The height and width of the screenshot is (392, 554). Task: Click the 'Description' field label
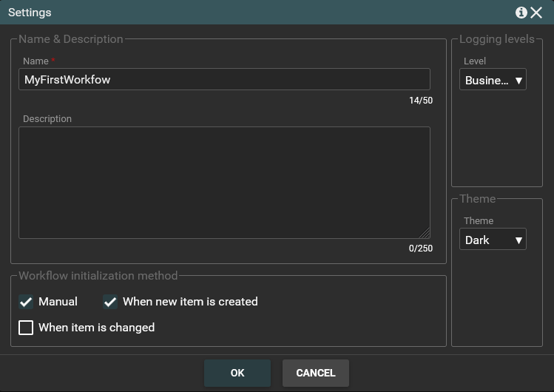coord(47,119)
